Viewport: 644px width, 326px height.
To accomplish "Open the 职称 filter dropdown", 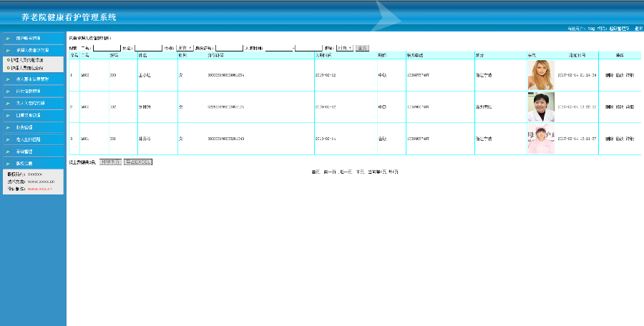I will (345, 48).
